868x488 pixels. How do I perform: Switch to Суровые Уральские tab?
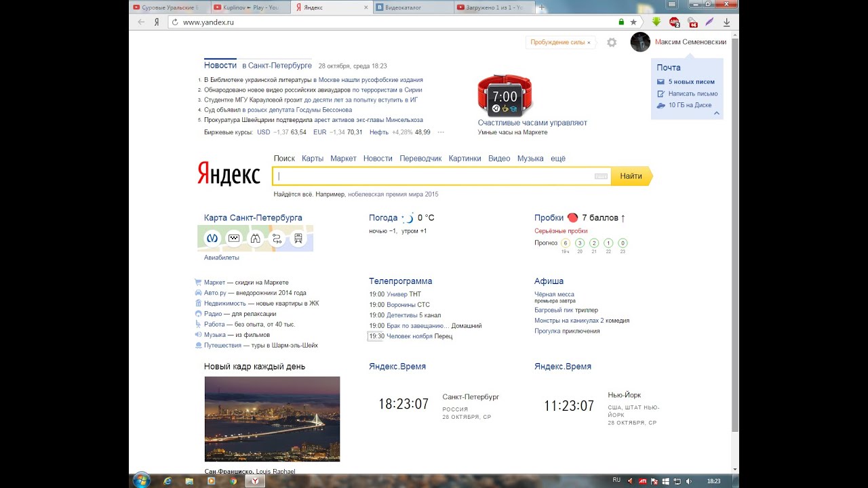(170, 7)
